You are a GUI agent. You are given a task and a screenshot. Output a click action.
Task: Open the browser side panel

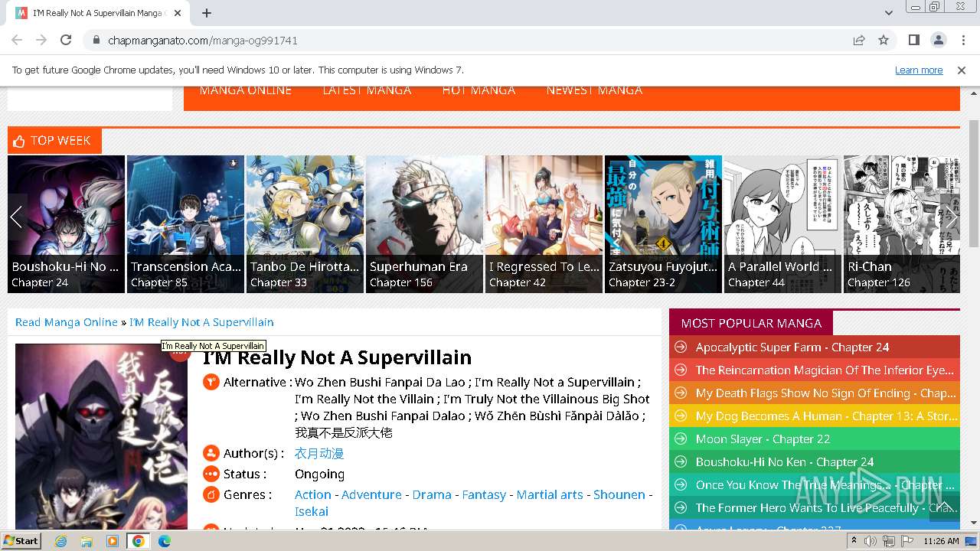[x=913, y=40]
